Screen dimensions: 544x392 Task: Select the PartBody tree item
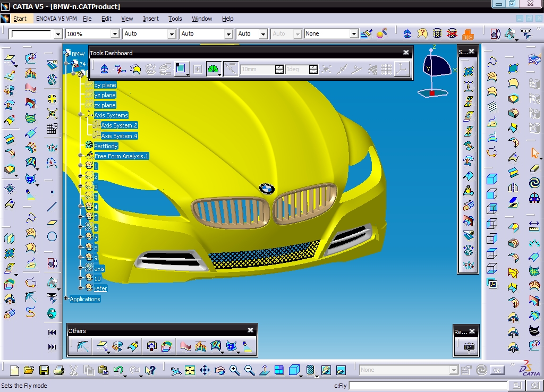tap(106, 146)
